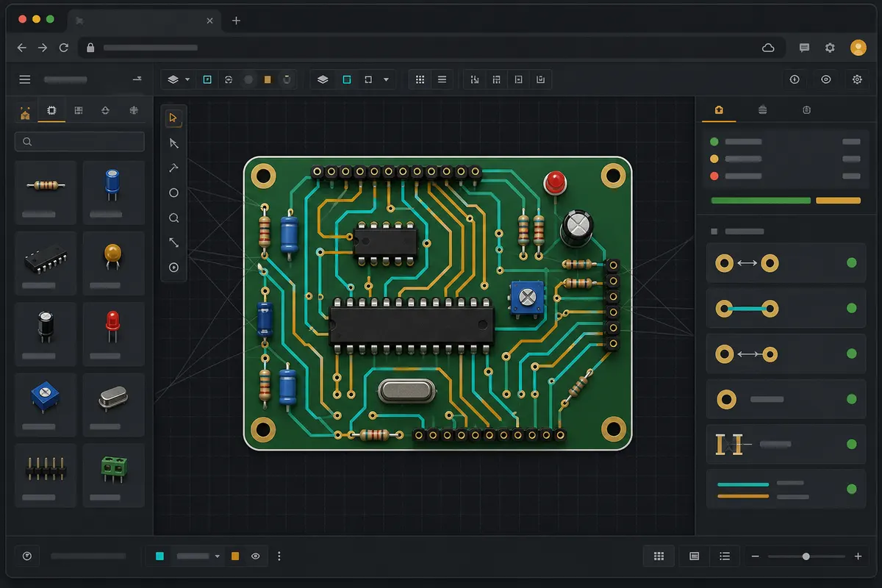Select the stacked layers tab in right panel
The image size is (882, 588).
click(x=762, y=110)
